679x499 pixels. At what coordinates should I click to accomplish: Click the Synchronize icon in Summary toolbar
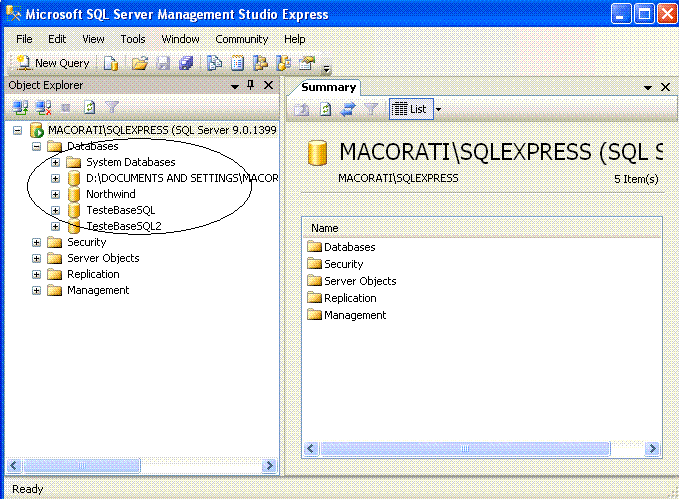coord(348,109)
